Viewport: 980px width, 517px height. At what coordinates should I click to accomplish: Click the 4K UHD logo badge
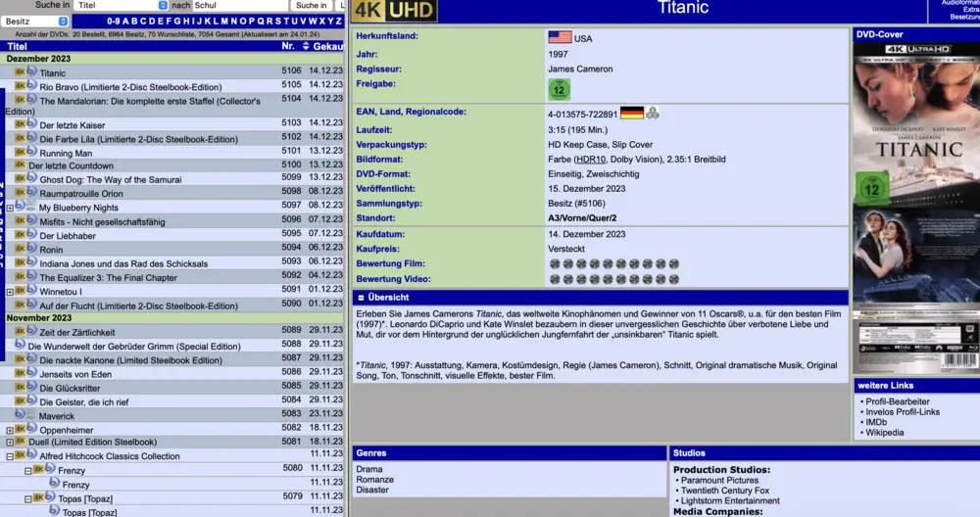point(395,11)
